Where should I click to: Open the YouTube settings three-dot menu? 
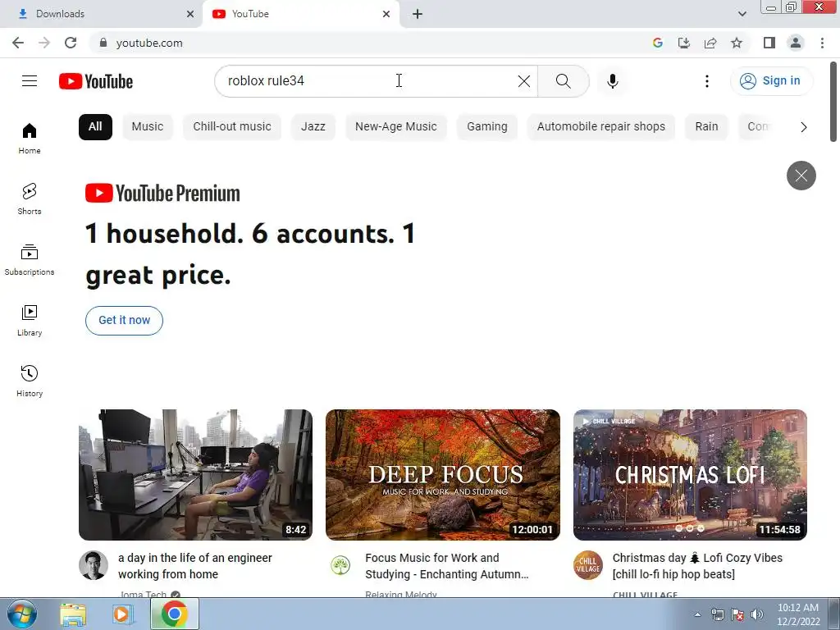click(x=707, y=81)
